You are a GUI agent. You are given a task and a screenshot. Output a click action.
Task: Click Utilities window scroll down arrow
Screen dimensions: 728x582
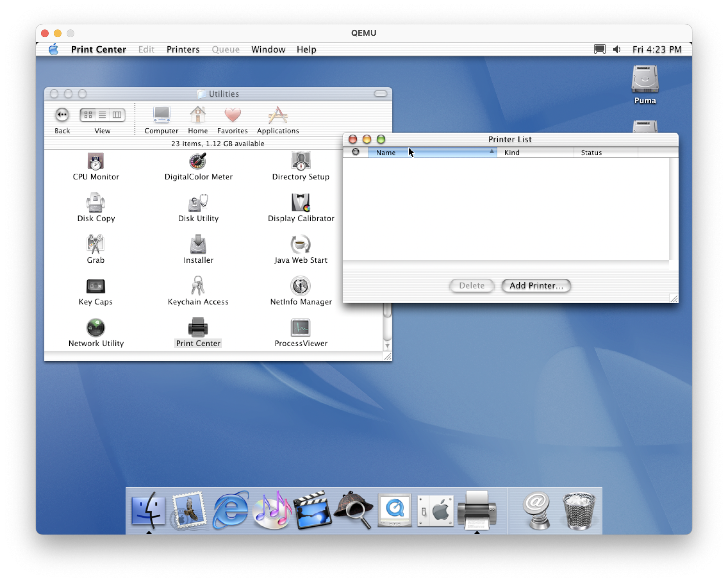(388, 346)
